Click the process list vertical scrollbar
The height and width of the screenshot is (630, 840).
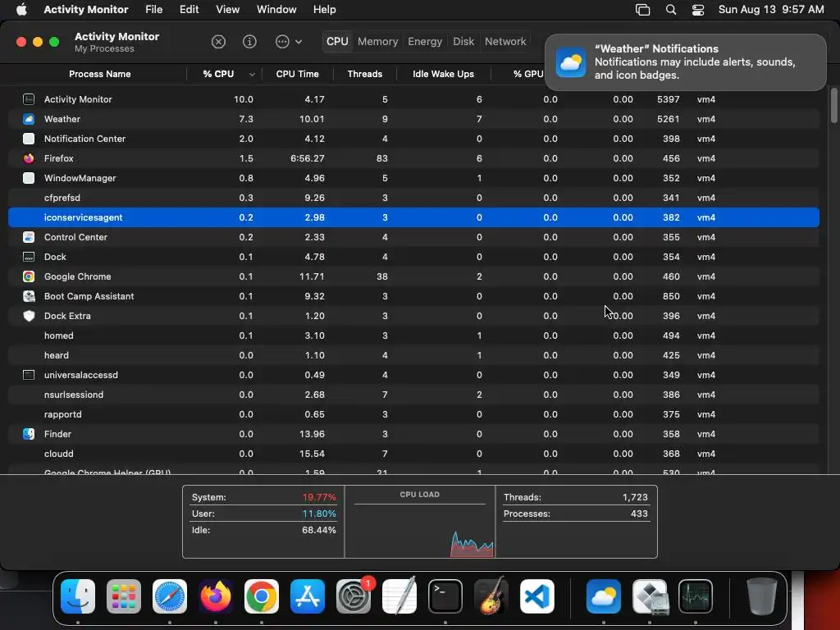coord(833,106)
